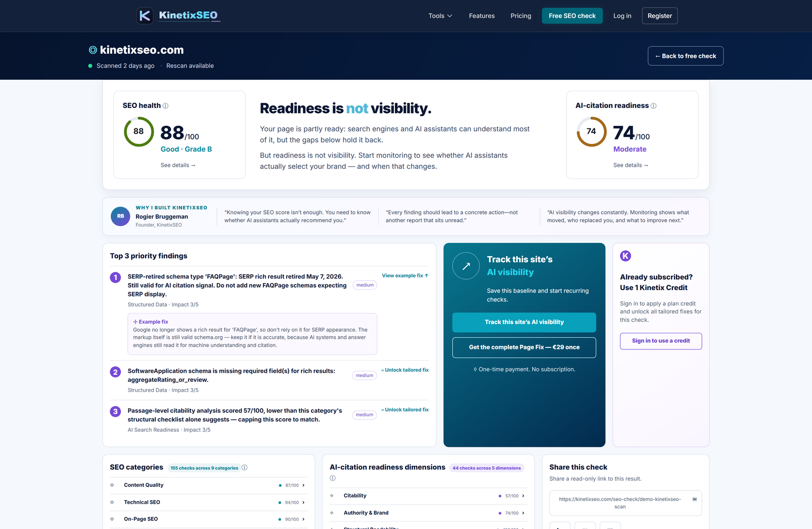Click the AI-citation 74 score ring

click(591, 131)
